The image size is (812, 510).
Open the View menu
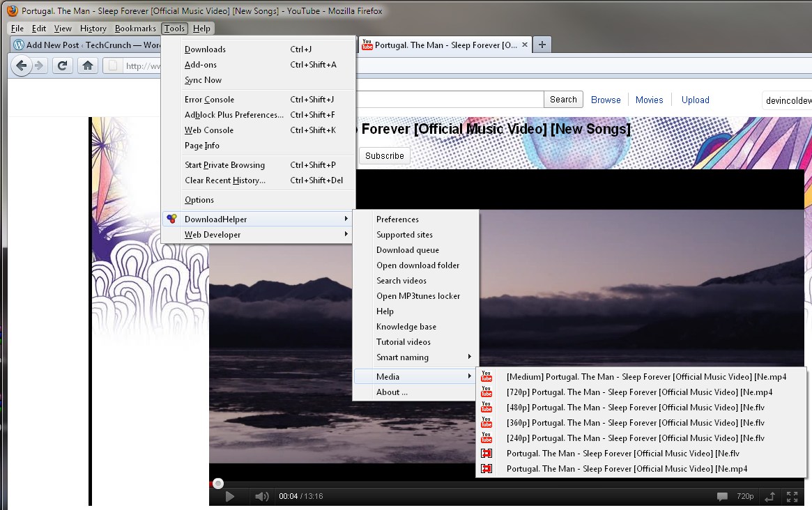tap(63, 29)
